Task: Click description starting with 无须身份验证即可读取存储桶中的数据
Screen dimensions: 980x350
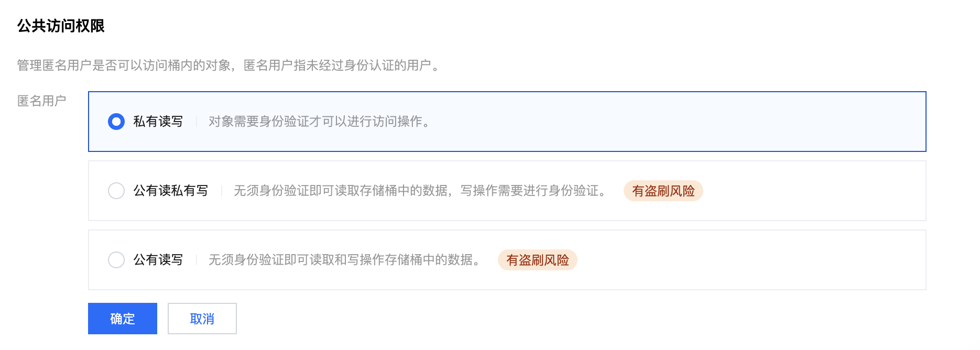Action: click(419, 191)
